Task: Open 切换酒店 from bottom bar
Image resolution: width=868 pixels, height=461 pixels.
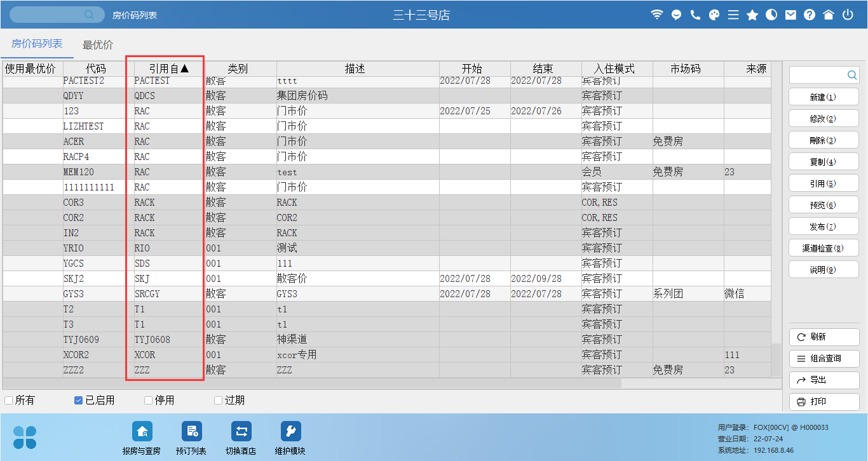Action: coord(241,438)
